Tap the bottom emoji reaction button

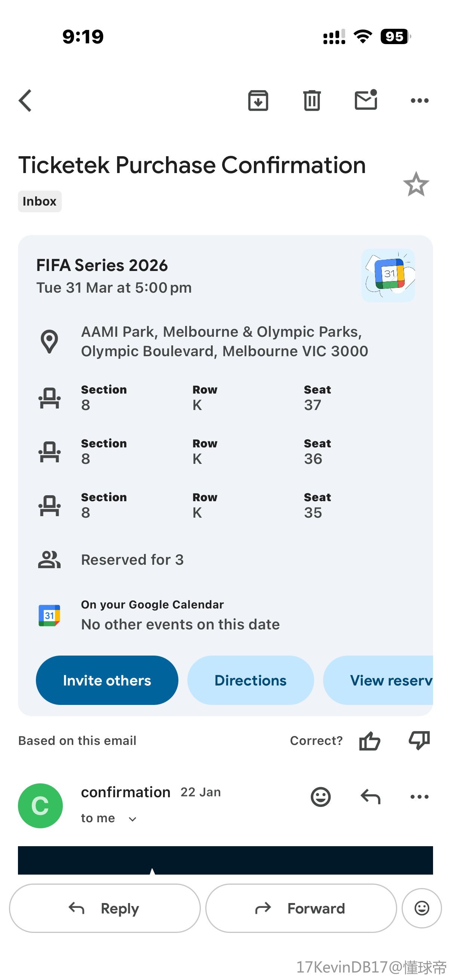(421, 908)
